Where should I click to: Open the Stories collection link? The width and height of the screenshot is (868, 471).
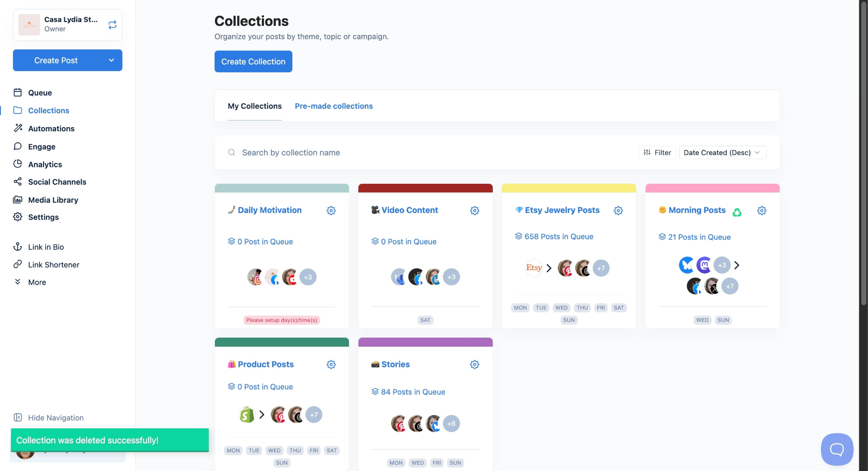(395, 364)
